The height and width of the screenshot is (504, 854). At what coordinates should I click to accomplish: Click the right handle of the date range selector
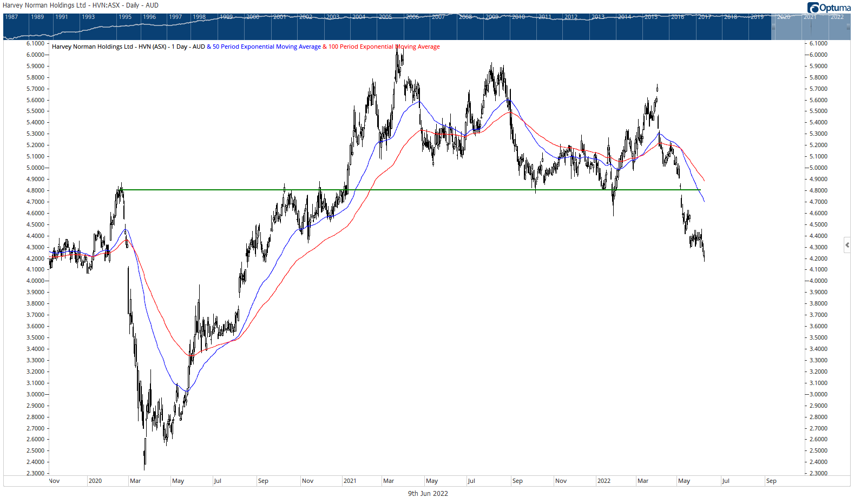tap(848, 26)
